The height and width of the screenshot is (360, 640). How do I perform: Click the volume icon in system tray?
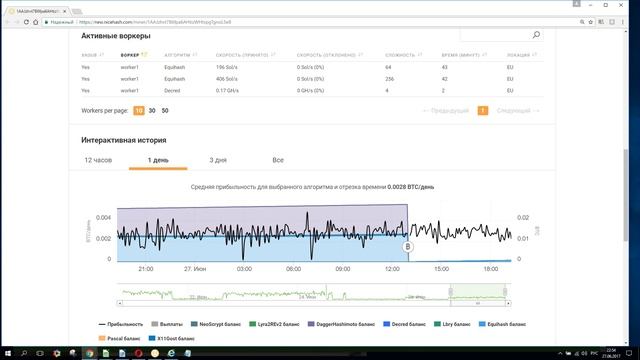point(584,353)
